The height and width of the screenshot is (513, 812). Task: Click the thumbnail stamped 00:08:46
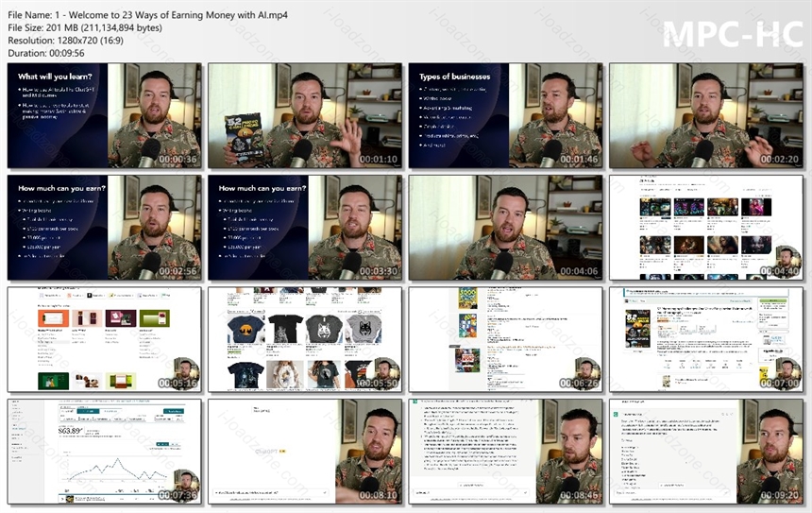coord(505,452)
